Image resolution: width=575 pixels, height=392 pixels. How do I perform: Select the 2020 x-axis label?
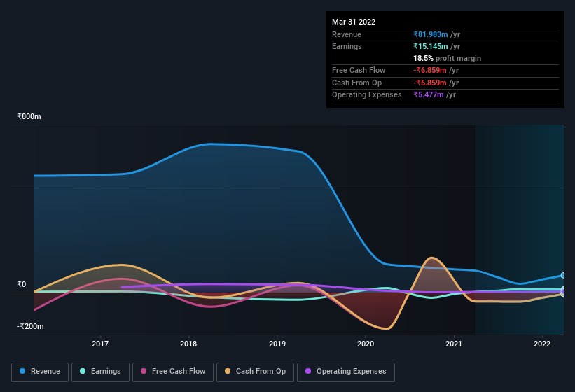click(366, 344)
